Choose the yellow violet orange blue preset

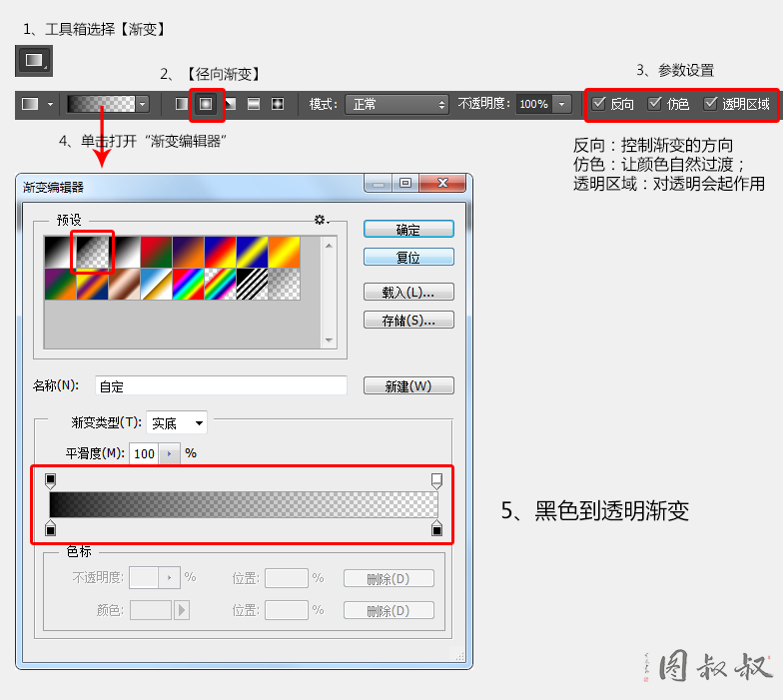coord(92,284)
